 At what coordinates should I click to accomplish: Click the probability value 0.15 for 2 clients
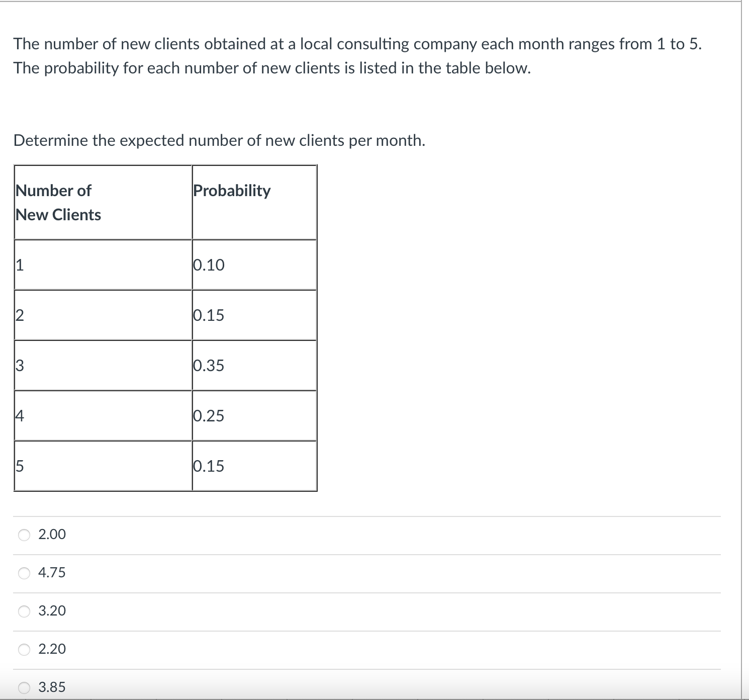coord(209,315)
